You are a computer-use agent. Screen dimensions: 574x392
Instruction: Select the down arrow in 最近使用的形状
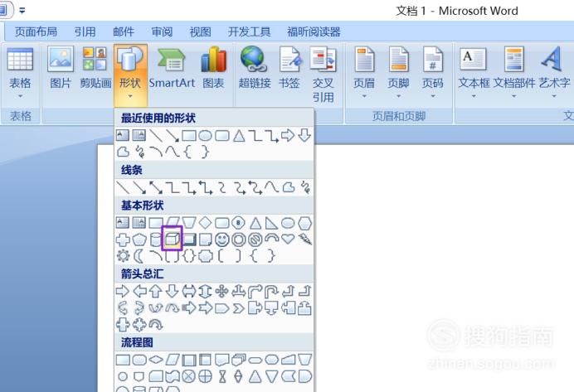coord(304,135)
